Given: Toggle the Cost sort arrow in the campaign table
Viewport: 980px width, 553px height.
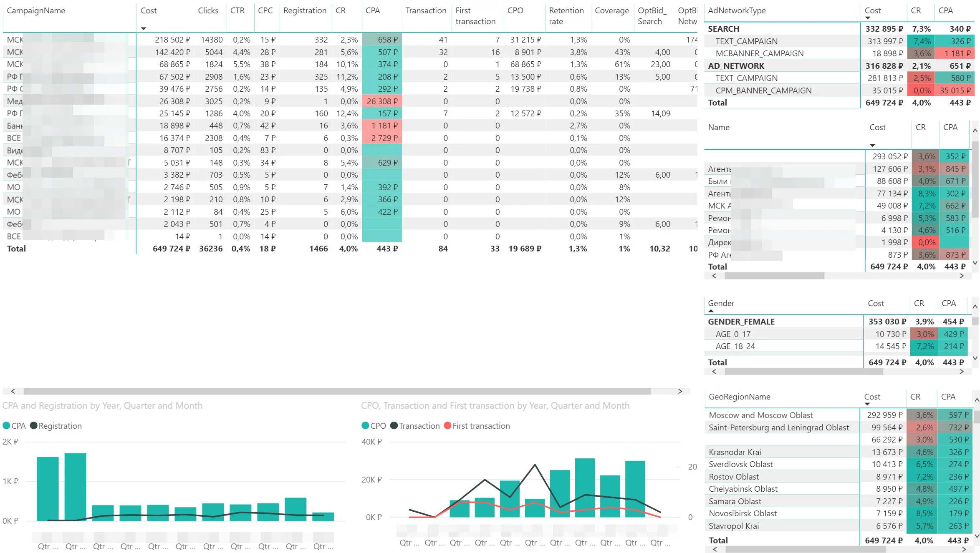Looking at the screenshot, I should [144, 28].
